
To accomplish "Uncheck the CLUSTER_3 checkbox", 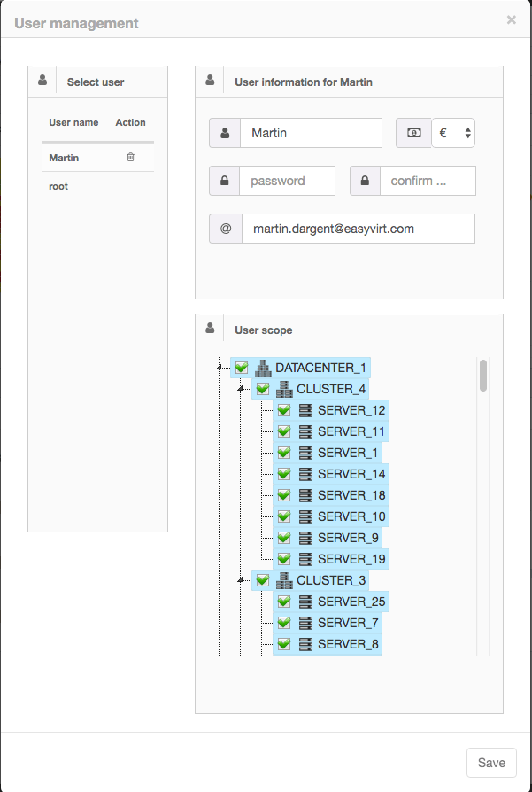I will coord(263,580).
